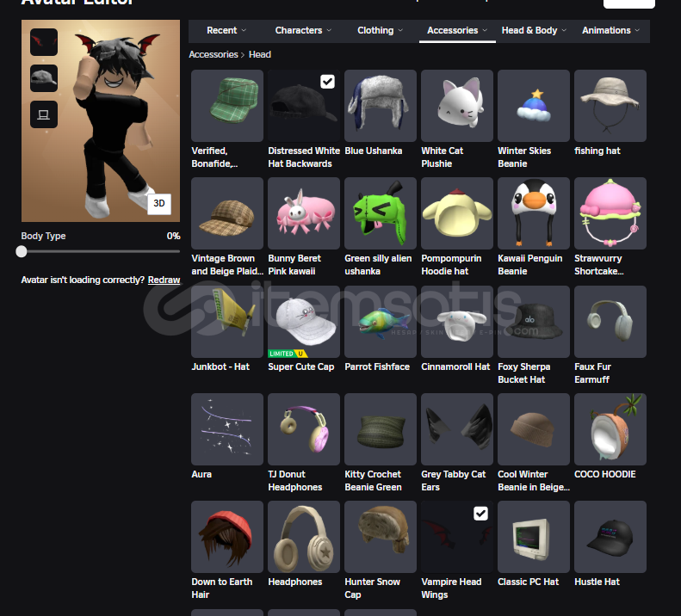
Task: Switch avatar preview to 3D
Action: pos(159,204)
